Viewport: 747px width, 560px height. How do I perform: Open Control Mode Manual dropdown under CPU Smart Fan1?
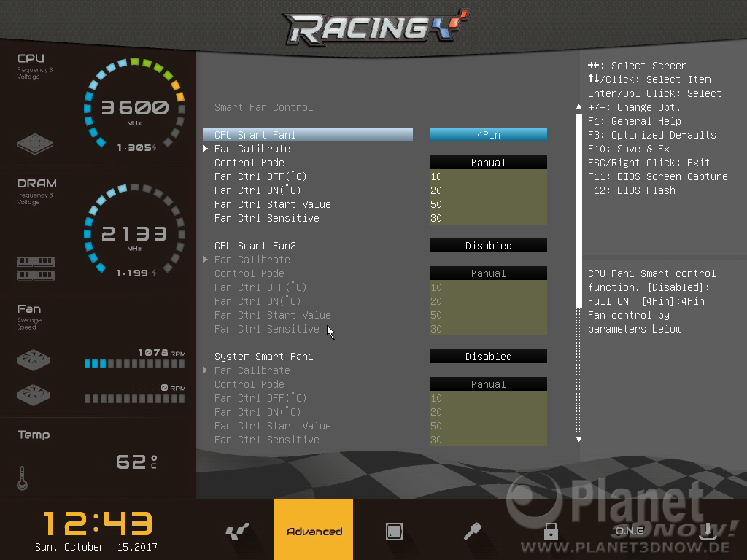coord(488,163)
